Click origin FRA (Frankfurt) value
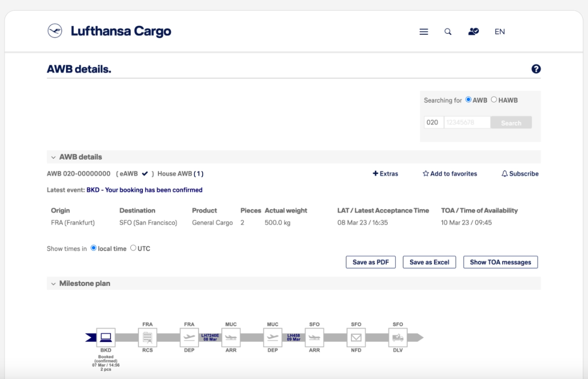588x379 pixels. pos(73,223)
